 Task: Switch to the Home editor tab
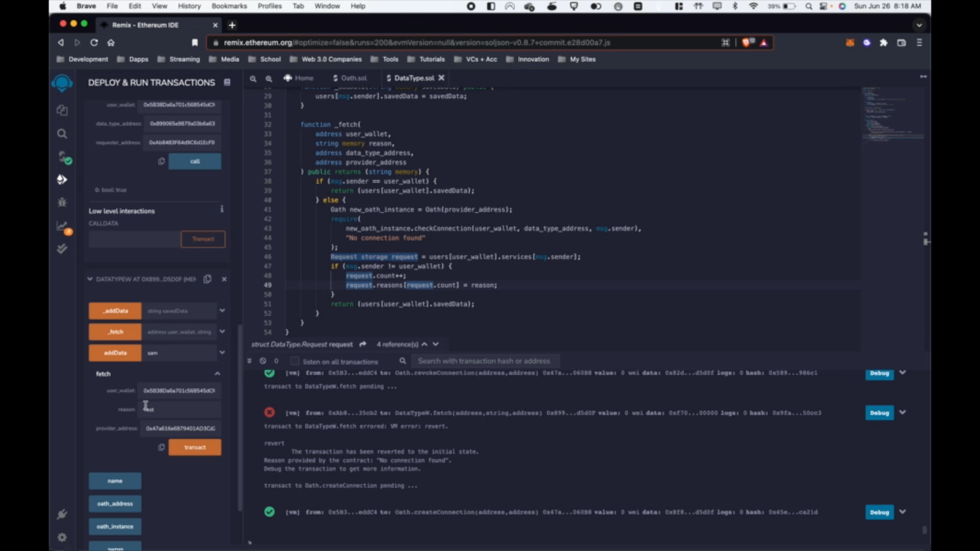[299, 78]
